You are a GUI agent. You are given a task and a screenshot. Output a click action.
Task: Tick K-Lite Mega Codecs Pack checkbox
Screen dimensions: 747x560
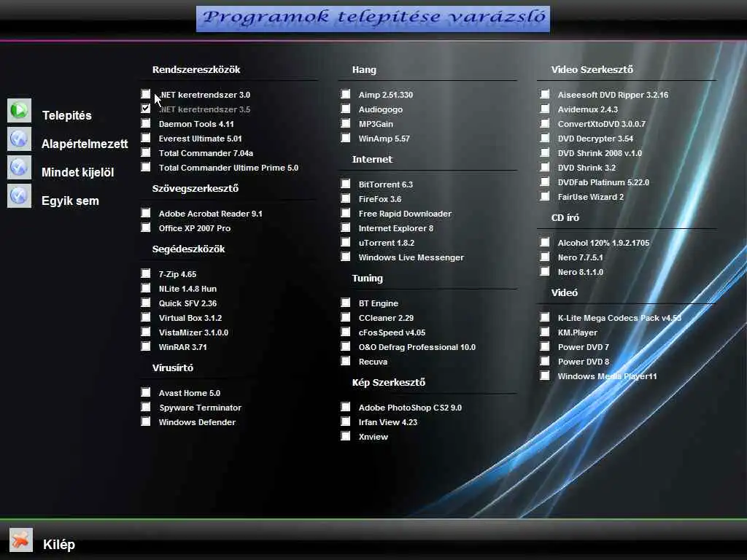545,317
